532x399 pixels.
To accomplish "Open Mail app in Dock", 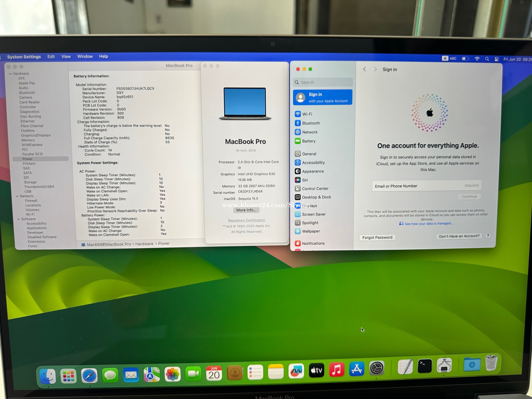I will pos(131,375).
